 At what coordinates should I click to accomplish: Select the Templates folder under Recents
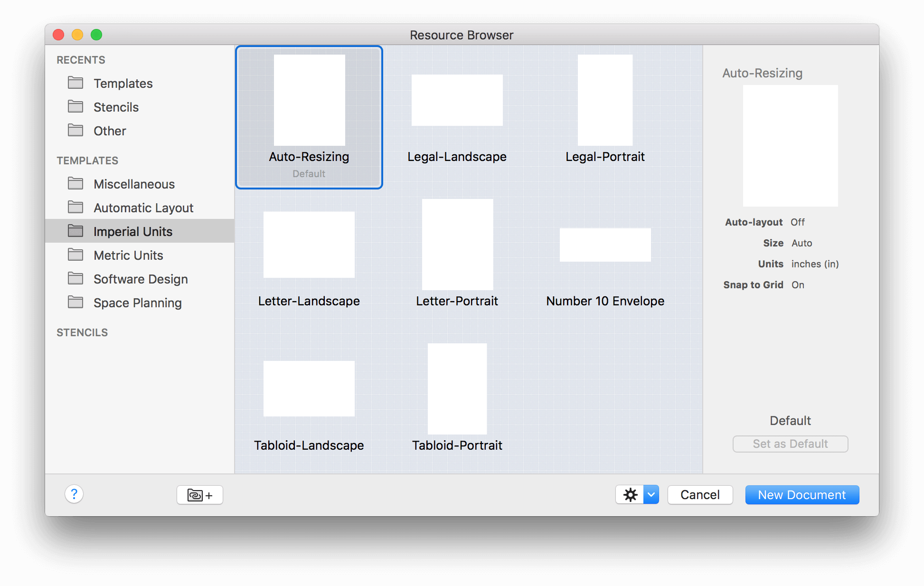(x=140, y=84)
